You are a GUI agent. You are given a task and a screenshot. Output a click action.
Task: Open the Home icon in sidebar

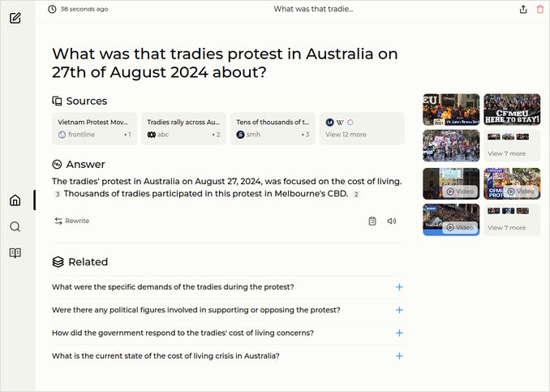[x=15, y=200]
